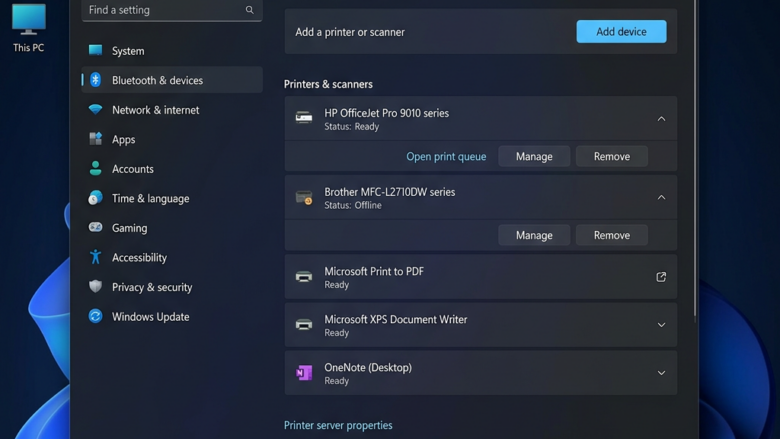
Task: Click the Time & language clock icon
Action: coord(95,198)
